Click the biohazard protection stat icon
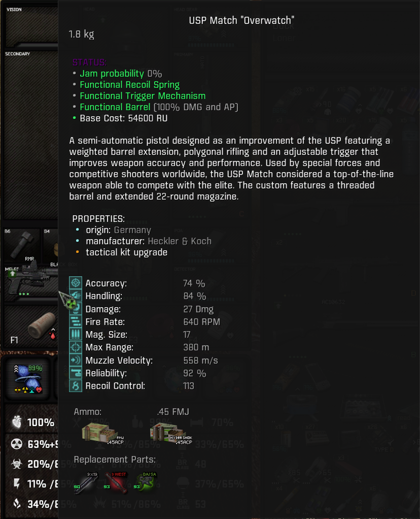Image resolution: width=420 pixels, height=519 pixels. pos(17,464)
